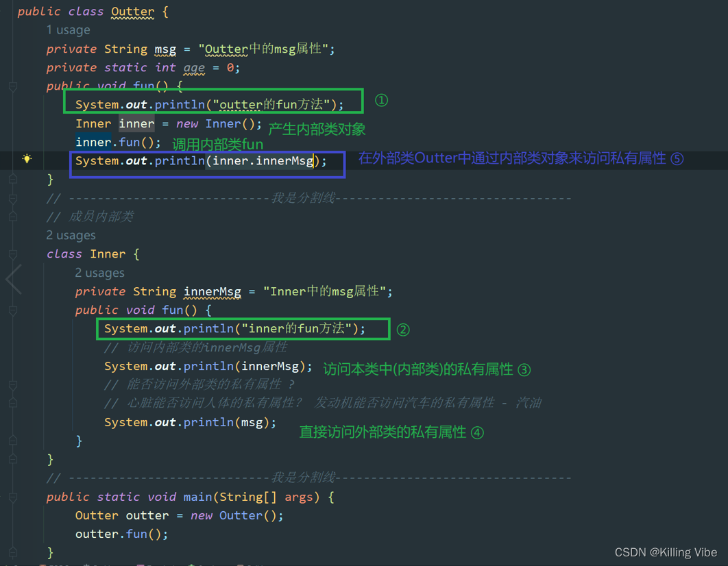Click the 'outter.fun()' call in main
This screenshot has width=728, height=566.
coord(119,534)
